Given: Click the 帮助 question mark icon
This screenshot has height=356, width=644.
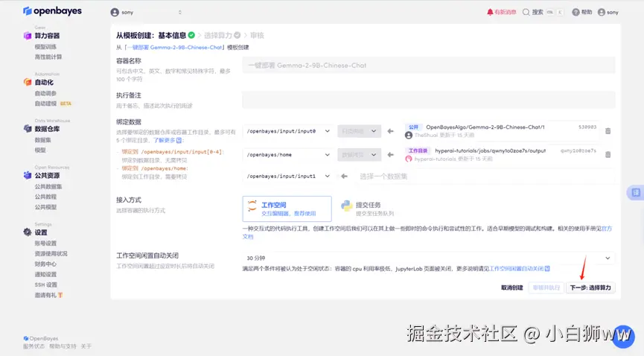Looking at the screenshot, I should pyautogui.click(x=576, y=13).
